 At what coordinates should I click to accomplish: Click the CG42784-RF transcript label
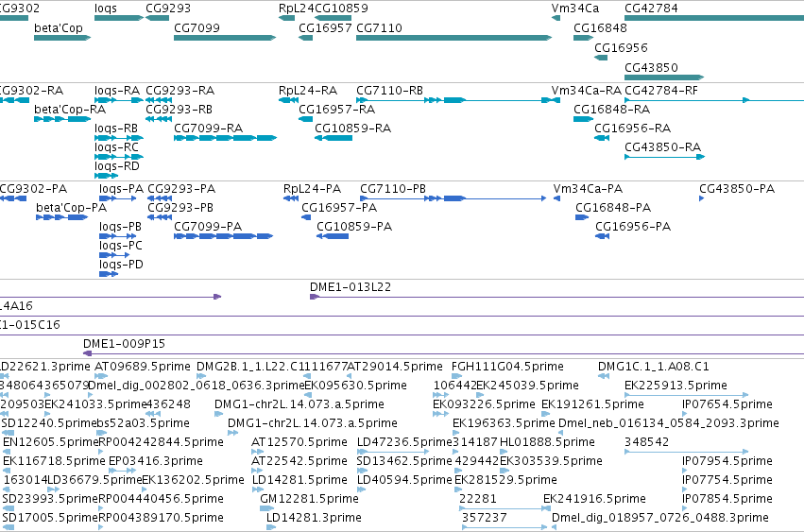point(661,91)
